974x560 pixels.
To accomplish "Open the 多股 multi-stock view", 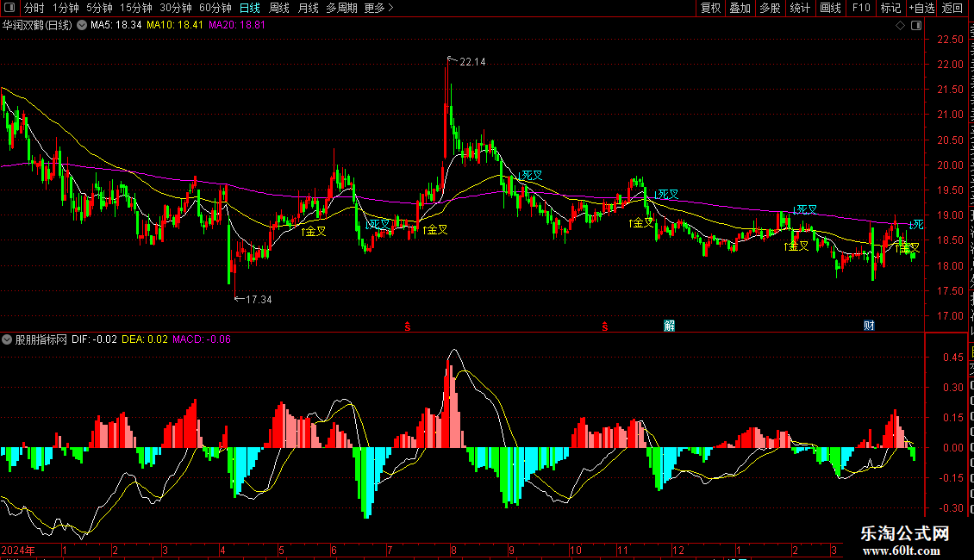I will point(770,8).
